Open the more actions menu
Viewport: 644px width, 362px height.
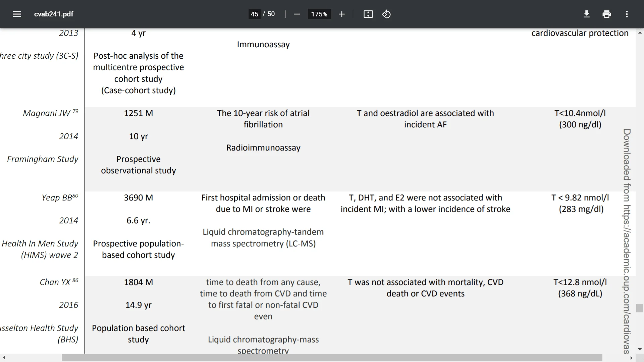pyautogui.click(x=627, y=14)
